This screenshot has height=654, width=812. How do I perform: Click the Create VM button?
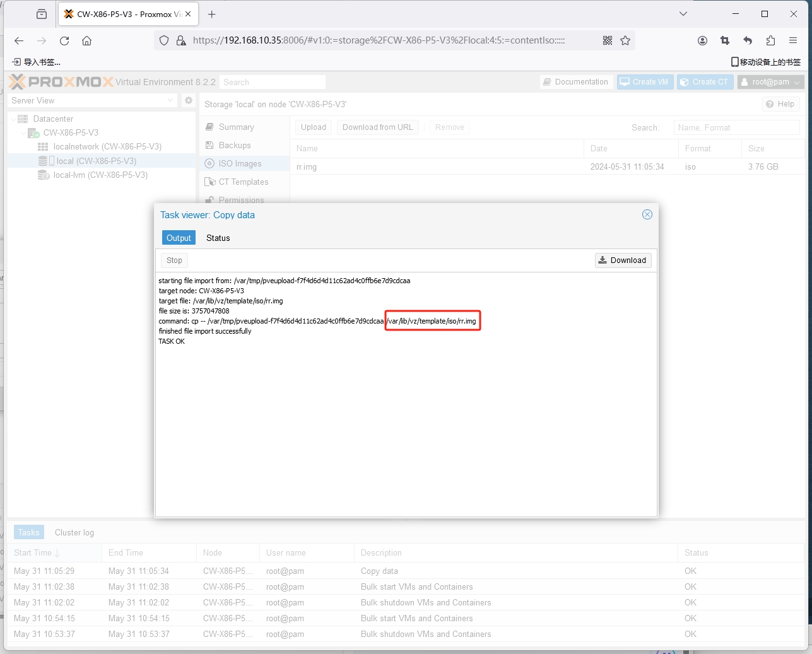click(645, 82)
